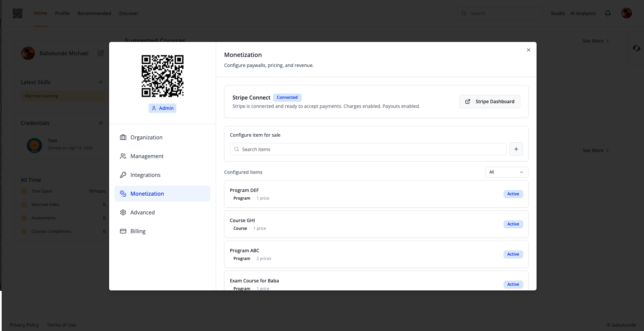Open the Billing settings section
Image resolution: width=644 pixels, height=331 pixels.
(162, 231)
